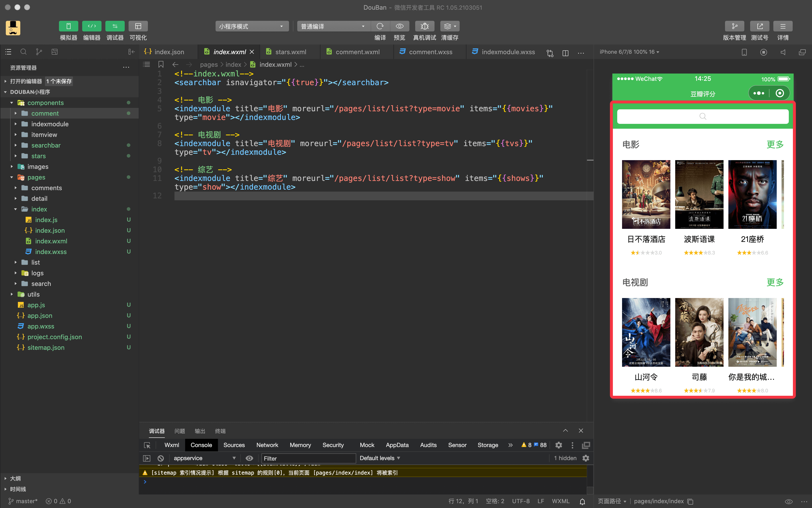Toggle the live expression eye icon

pos(249,458)
